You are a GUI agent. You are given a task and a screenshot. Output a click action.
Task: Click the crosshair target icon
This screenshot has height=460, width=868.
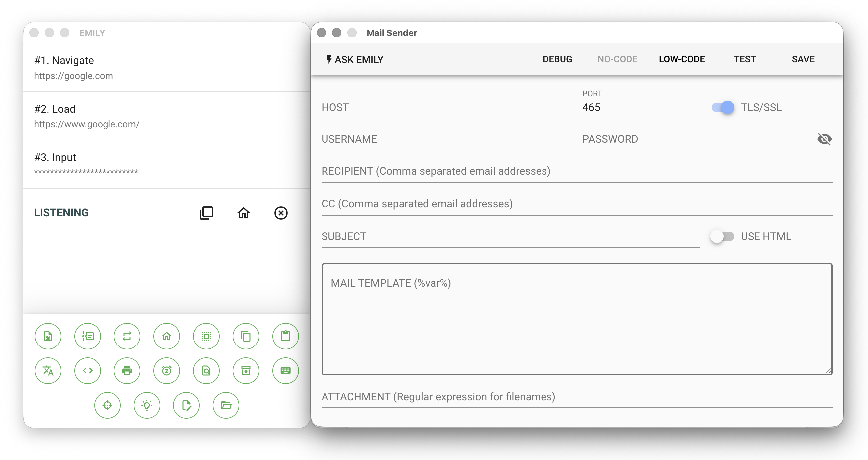107,405
